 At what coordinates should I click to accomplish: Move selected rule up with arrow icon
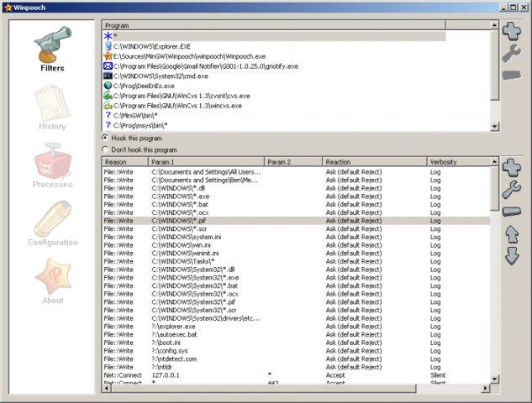[x=511, y=233]
